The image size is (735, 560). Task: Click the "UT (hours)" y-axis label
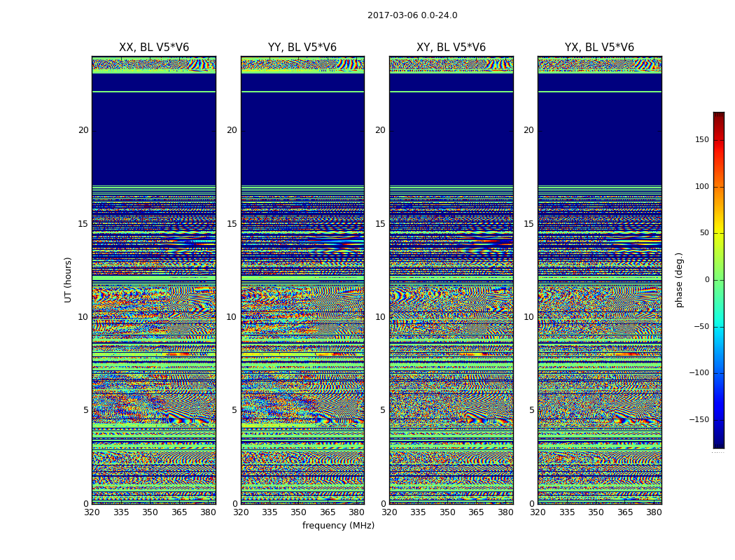coord(69,279)
